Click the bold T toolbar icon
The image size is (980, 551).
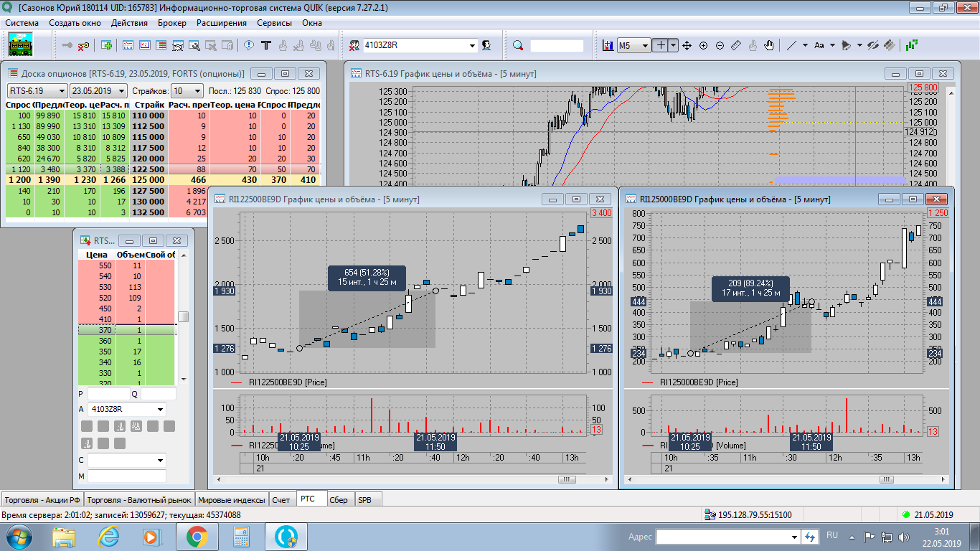pos(265,45)
